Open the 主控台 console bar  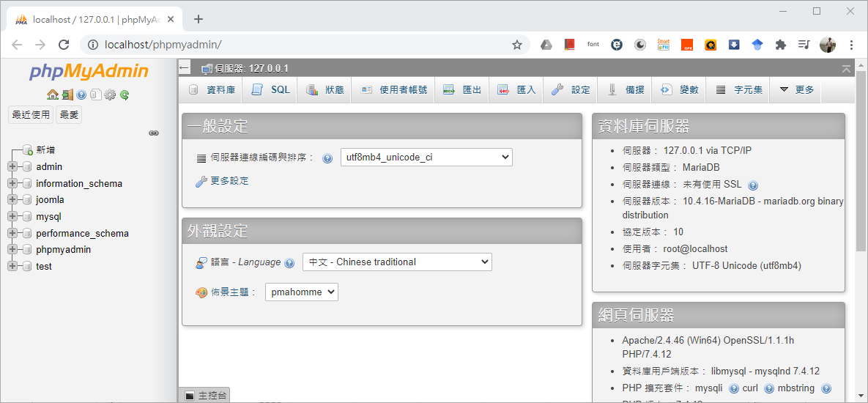tap(205, 395)
